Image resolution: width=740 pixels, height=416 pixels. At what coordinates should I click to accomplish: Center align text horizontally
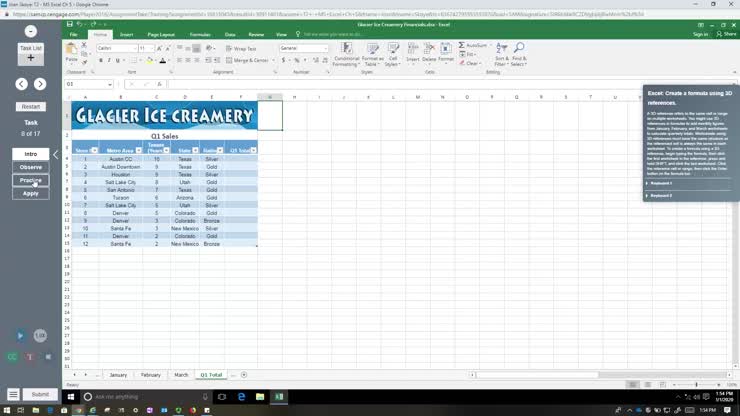pos(188,60)
